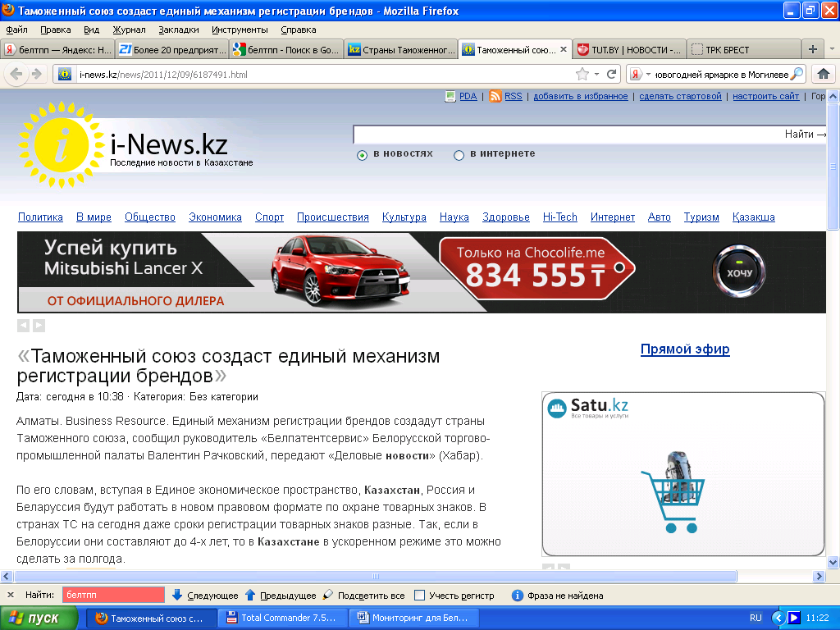The height and width of the screenshot is (630, 840).
Task: Switch to the Более 20 предприят... tab
Action: click(x=172, y=50)
